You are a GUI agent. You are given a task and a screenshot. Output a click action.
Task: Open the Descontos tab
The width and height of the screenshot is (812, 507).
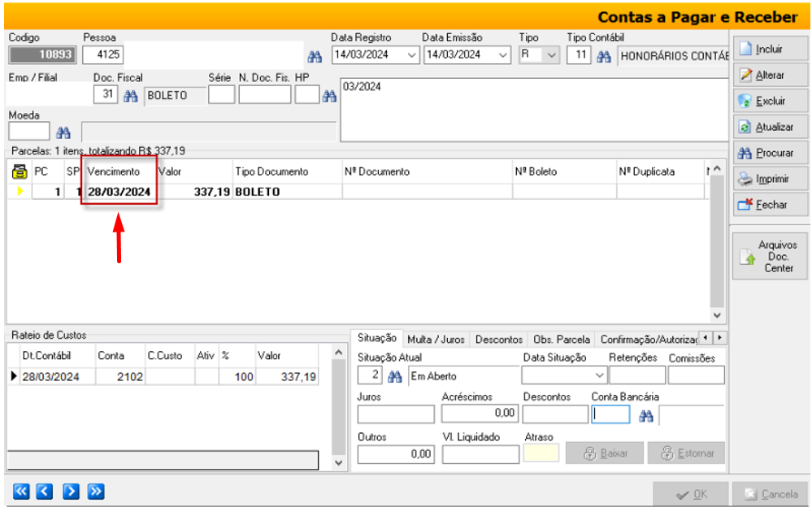(498, 339)
